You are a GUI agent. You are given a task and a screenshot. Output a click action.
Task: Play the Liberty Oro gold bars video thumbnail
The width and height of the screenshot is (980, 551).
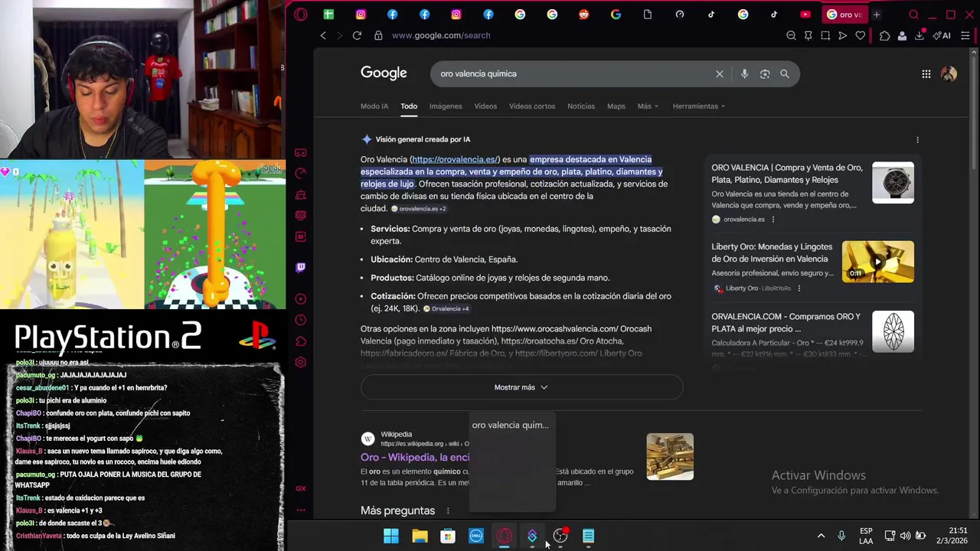877,262
